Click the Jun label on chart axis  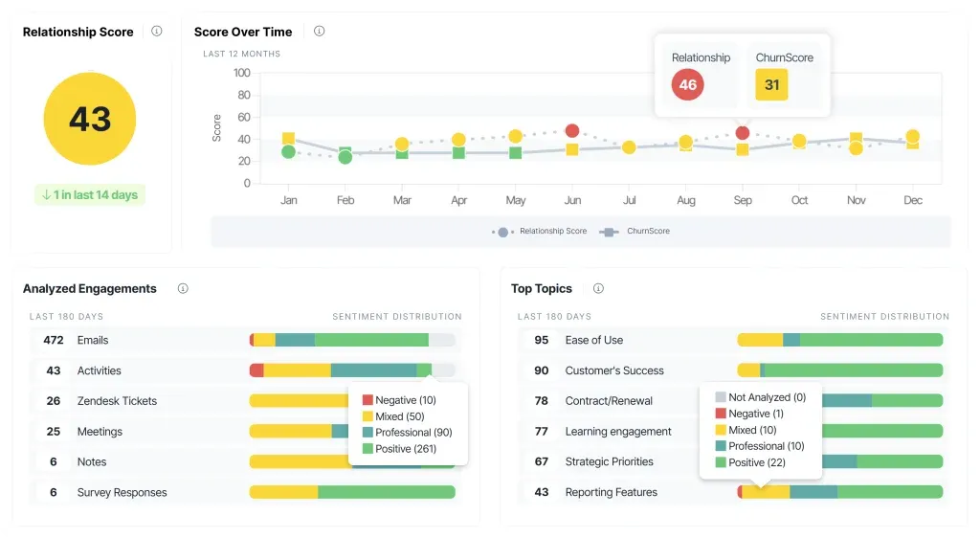tap(572, 200)
